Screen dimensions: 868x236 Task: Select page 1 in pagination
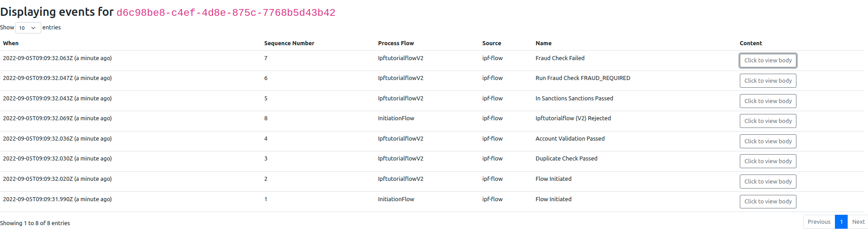[x=841, y=222]
